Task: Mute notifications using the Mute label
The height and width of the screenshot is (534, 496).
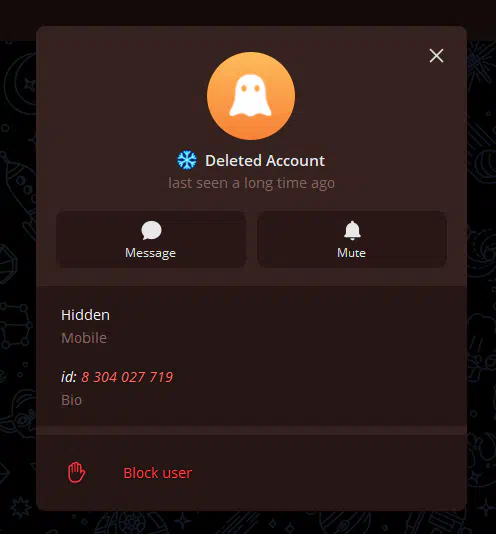Action: [351, 253]
